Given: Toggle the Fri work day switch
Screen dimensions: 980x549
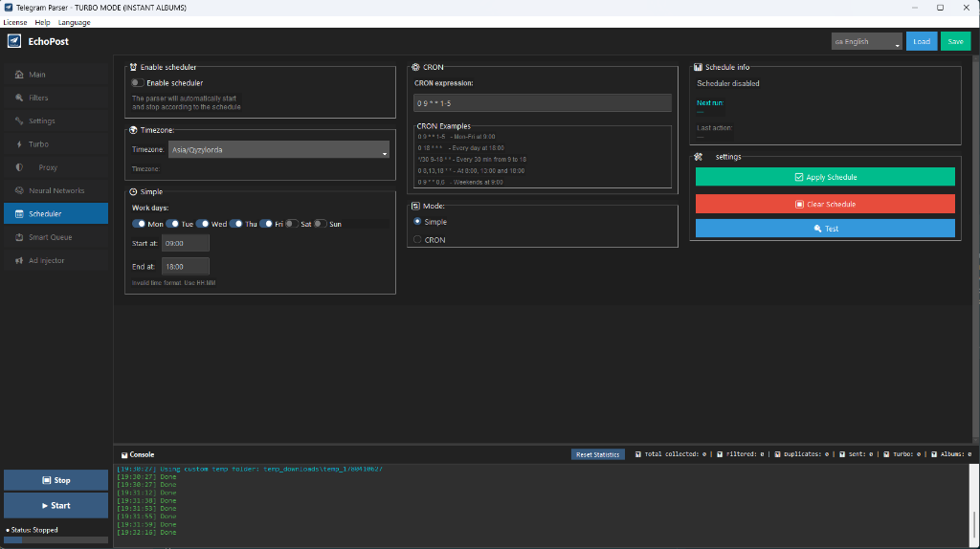Looking at the screenshot, I should (266, 224).
